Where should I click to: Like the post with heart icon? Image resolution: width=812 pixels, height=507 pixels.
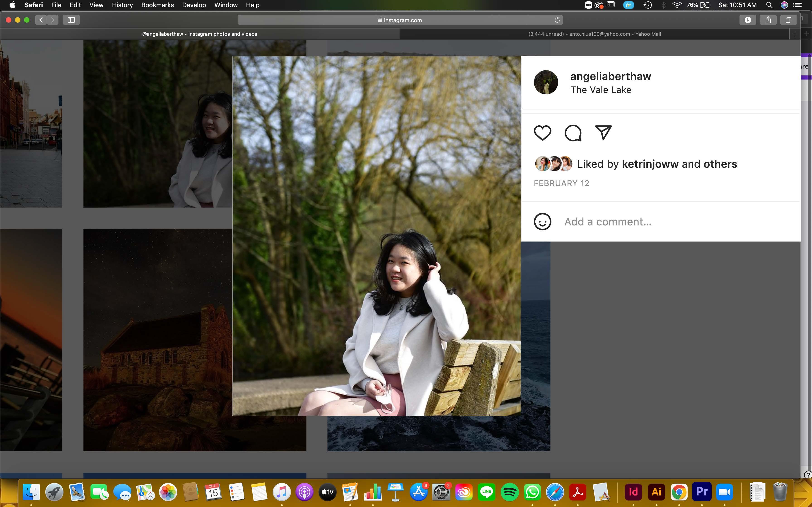542,133
